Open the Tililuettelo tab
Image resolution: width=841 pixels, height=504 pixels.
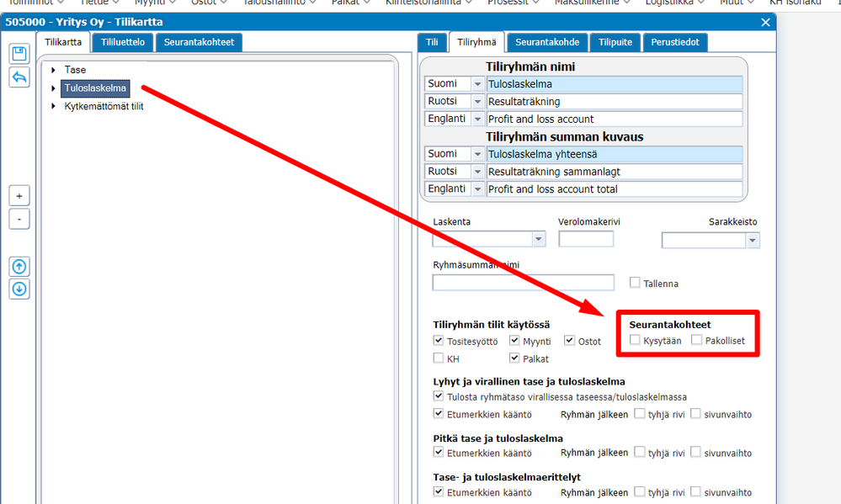pos(123,42)
